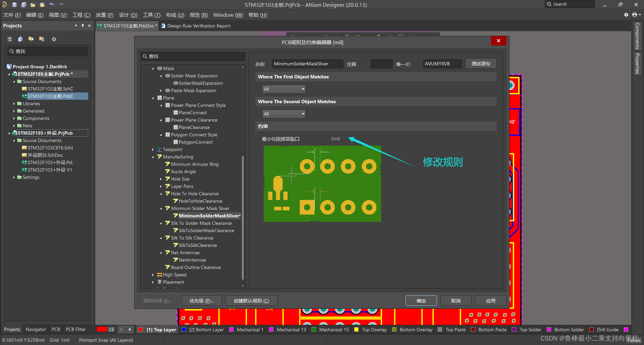Screen dimensions: 644x345
Task: Open the 文件 (F) menu
Action: pyautogui.click(x=12, y=15)
